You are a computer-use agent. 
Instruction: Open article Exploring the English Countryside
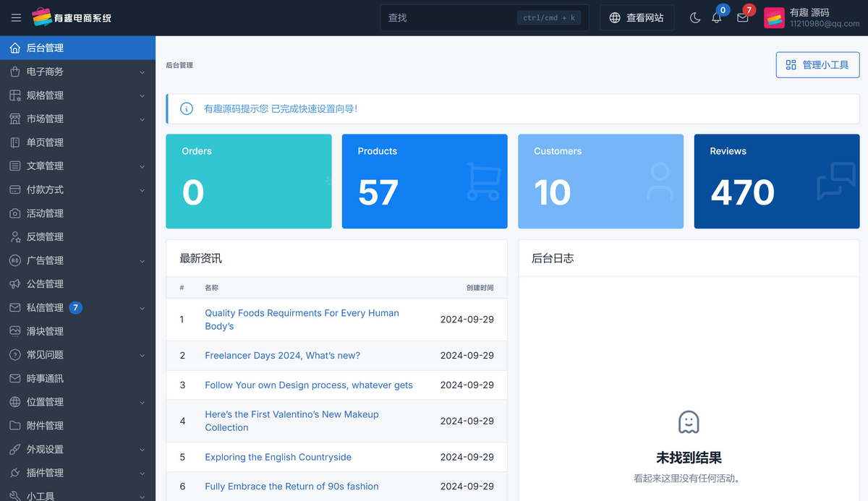click(x=278, y=457)
